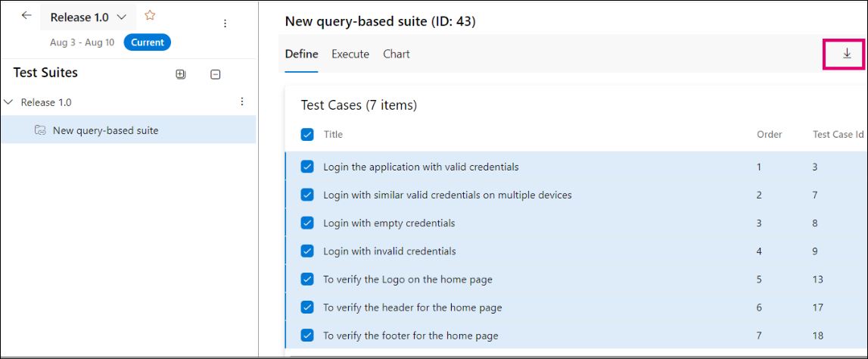Uncheck To verify the Logo test case
The width and height of the screenshot is (868, 359).
307,279
